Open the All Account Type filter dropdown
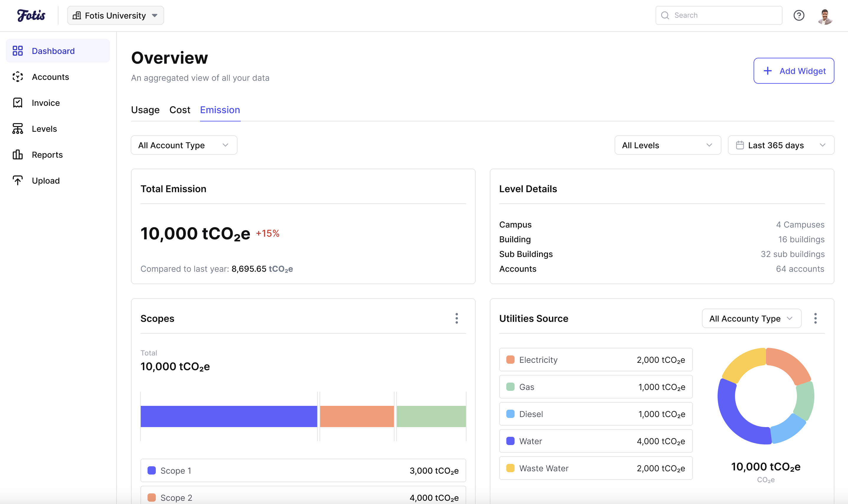This screenshot has height=504, width=848. point(184,145)
